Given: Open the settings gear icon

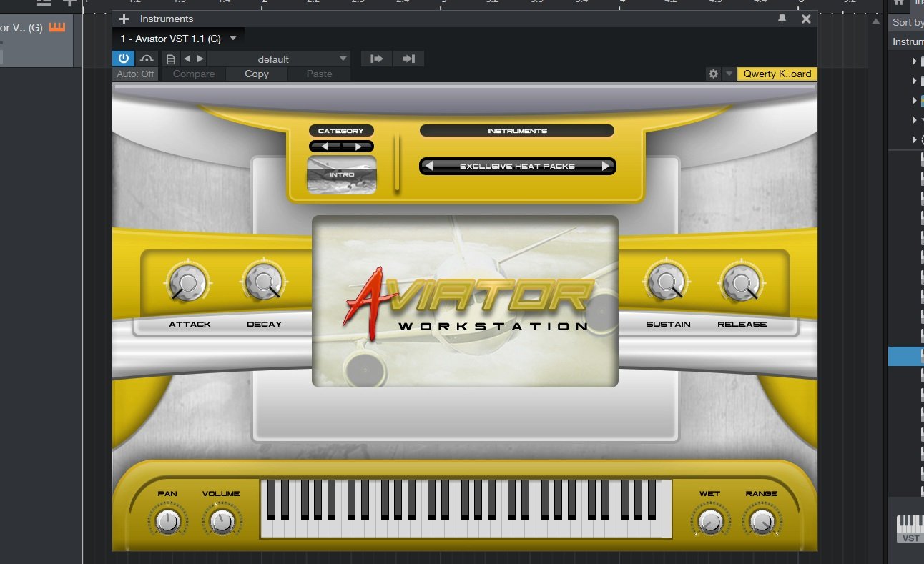Looking at the screenshot, I should pos(713,74).
